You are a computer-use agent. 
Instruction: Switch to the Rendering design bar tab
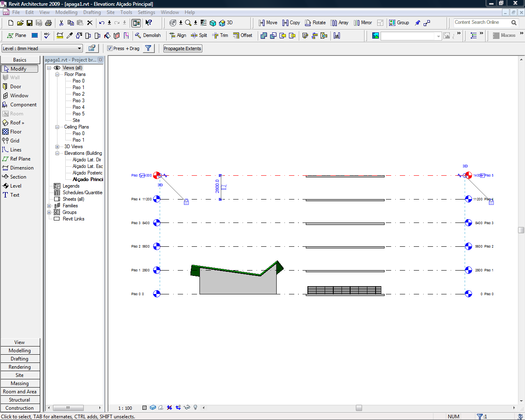(20, 367)
